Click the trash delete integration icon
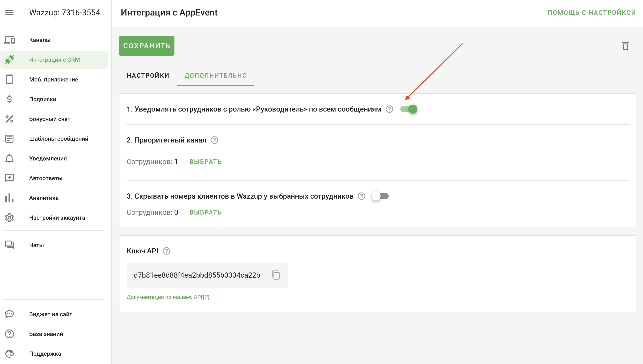The image size is (643, 364). click(625, 46)
